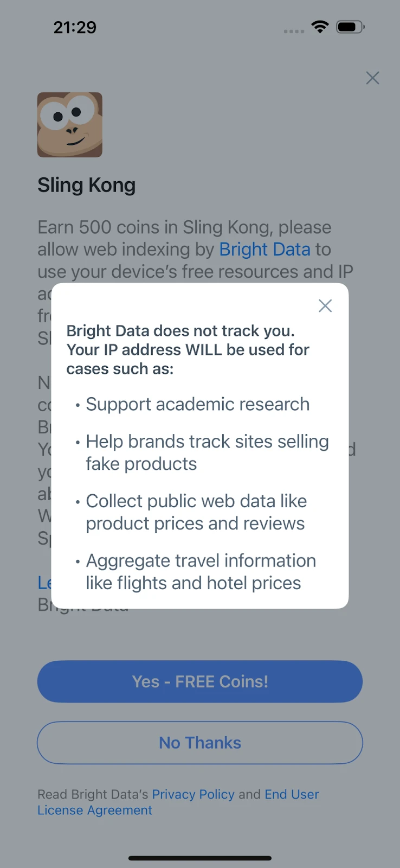Decline by pressing No Thanks
This screenshot has width=400, height=868.
200,743
